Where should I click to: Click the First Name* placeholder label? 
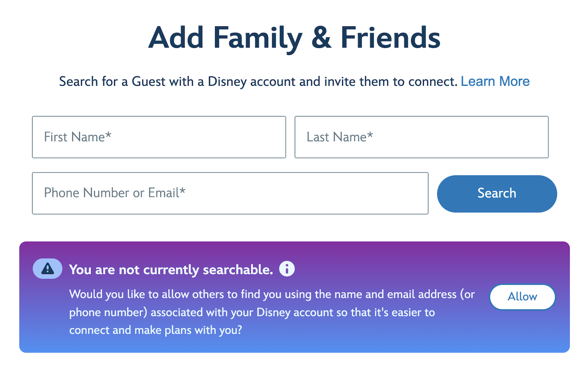(78, 137)
